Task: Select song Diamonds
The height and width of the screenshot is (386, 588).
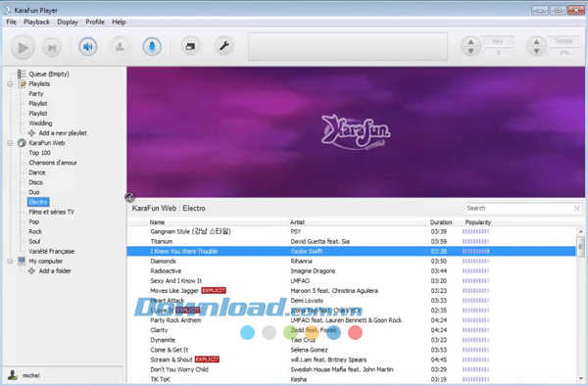Action: [x=352, y=262]
